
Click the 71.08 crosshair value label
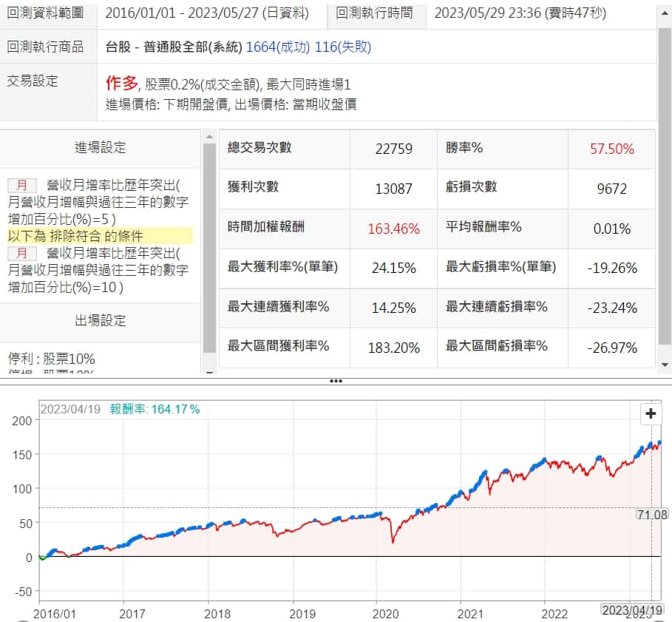[651, 514]
